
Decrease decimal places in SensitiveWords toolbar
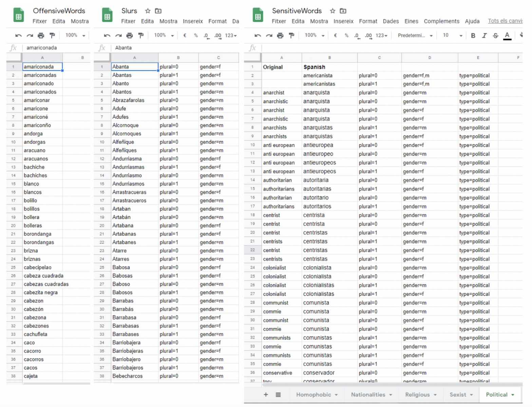(357, 35)
